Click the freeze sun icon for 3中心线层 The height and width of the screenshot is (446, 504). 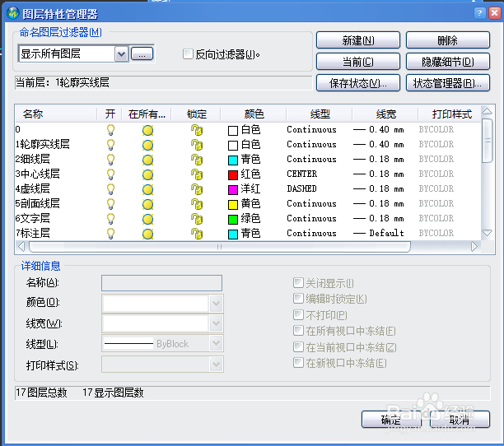click(148, 174)
